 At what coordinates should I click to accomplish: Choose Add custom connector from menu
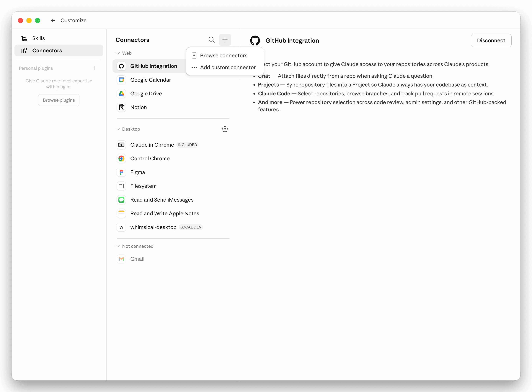[225, 67]
